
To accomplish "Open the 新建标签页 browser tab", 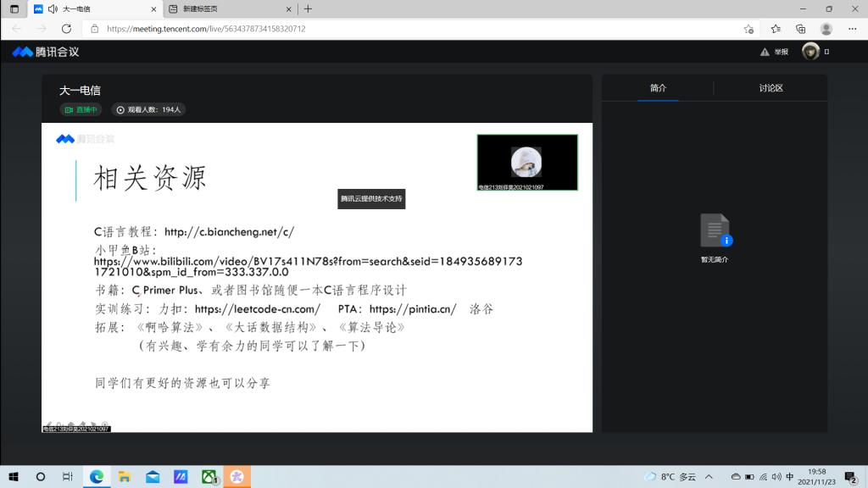I will tap(225, 8).
